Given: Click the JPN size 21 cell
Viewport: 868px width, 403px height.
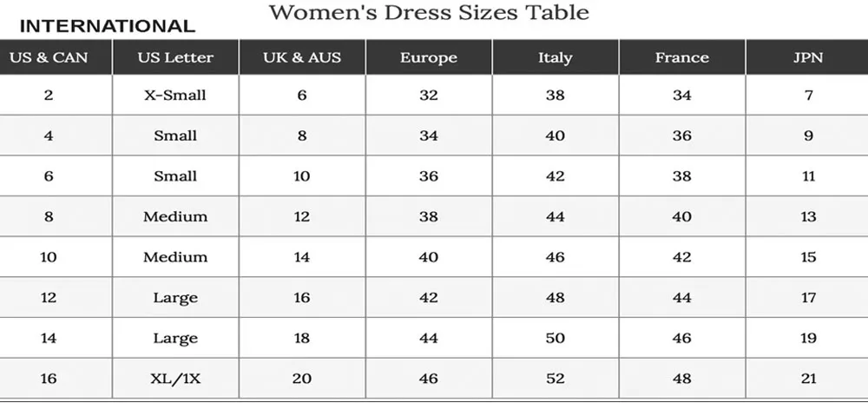Looking at the screenshot, I should [808, 379].
